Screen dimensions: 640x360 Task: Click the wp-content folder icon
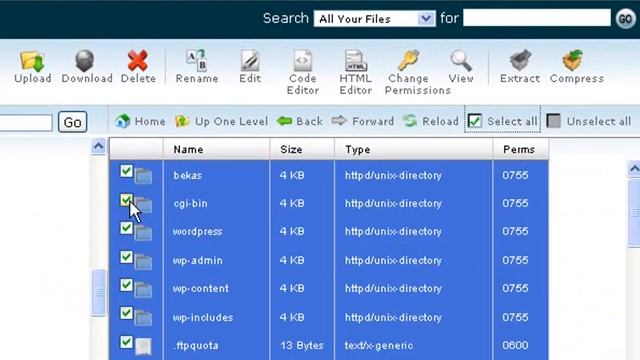tap(143, 290)
